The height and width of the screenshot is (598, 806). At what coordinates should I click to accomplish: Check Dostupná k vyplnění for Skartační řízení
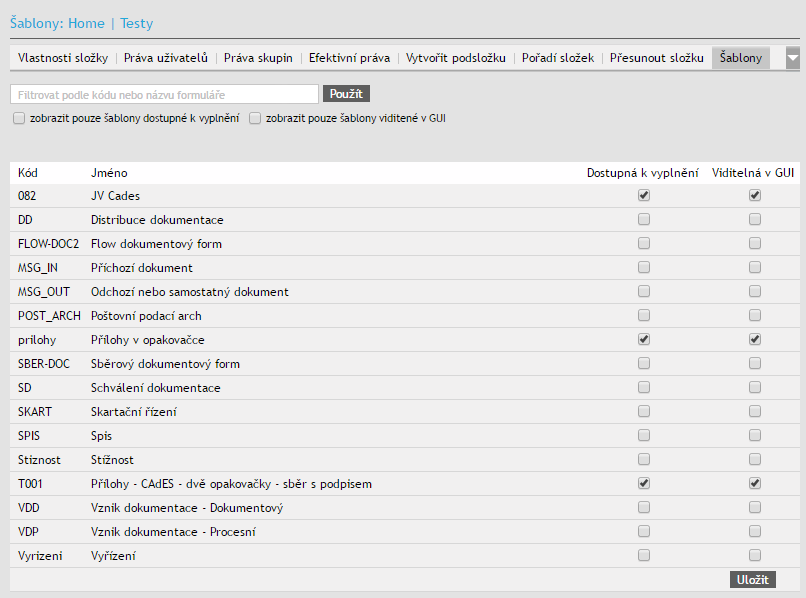coord(644,411)
